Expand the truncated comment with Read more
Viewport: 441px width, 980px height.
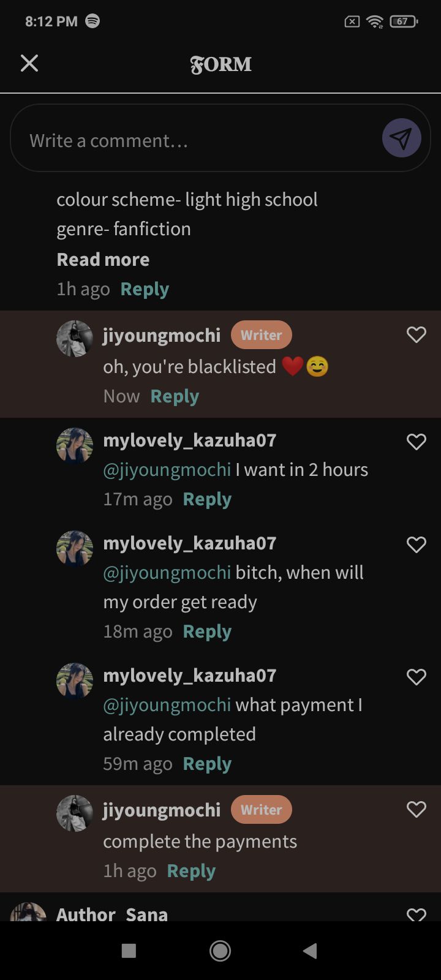point(103,259)
